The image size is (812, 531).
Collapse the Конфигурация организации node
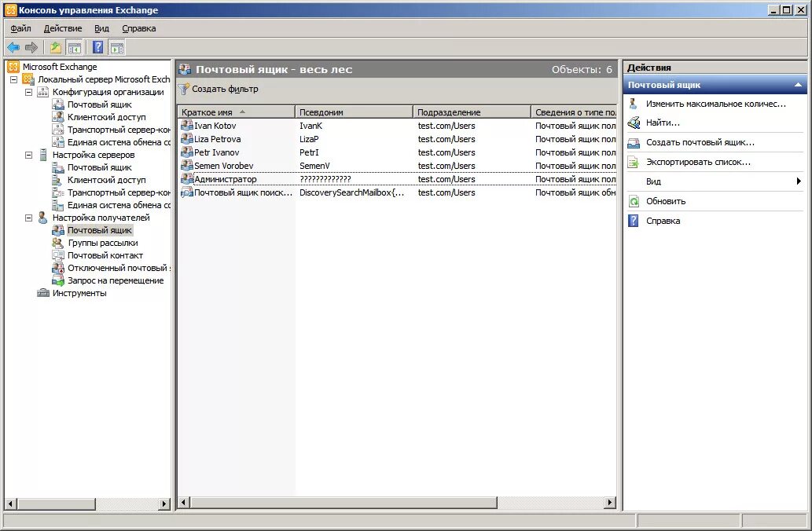pos(29,92)
